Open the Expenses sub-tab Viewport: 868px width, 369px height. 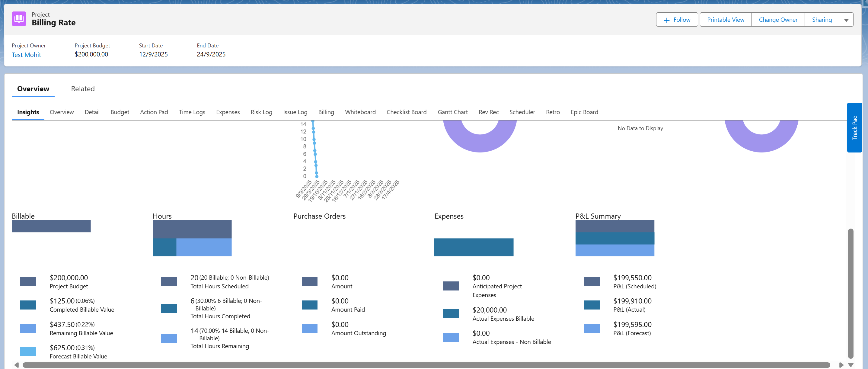coord(228,112)
